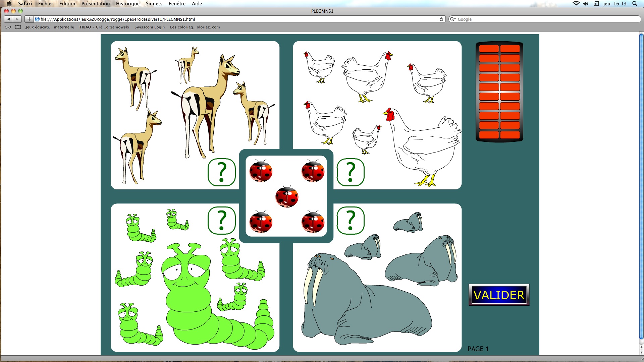The height and width of the screenshot is (362, 644).
Task: Click the bottom-right orange brick in the panel
Action: (x=510, y=135)
